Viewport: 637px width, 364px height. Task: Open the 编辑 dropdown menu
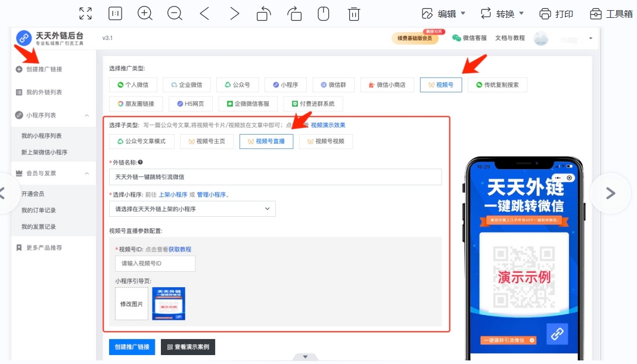click(443, 14)
